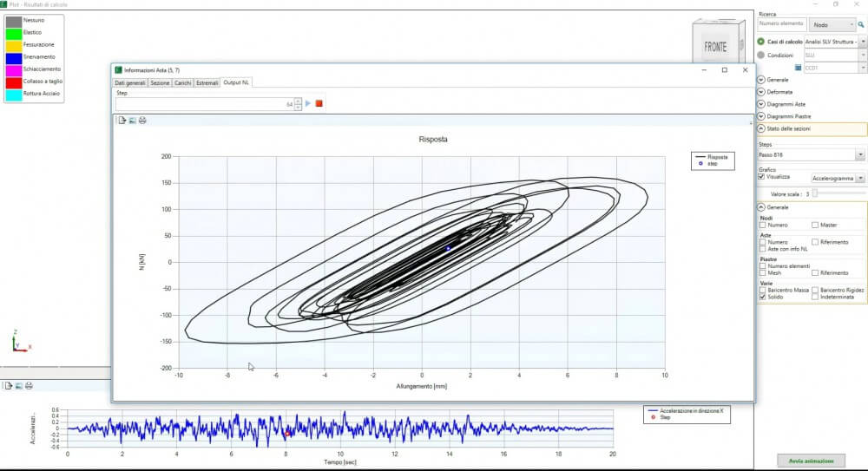The height and width of the screenshot is (471, 868).
Task: Increase the Step value with the up arrow
Action: [x=298, y=101]
